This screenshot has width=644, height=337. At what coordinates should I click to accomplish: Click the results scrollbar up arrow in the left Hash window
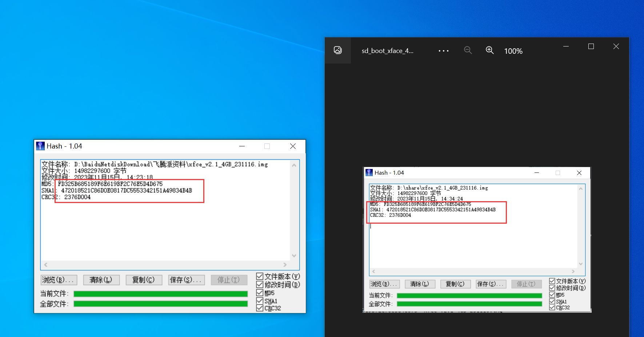tap(294, 165)
